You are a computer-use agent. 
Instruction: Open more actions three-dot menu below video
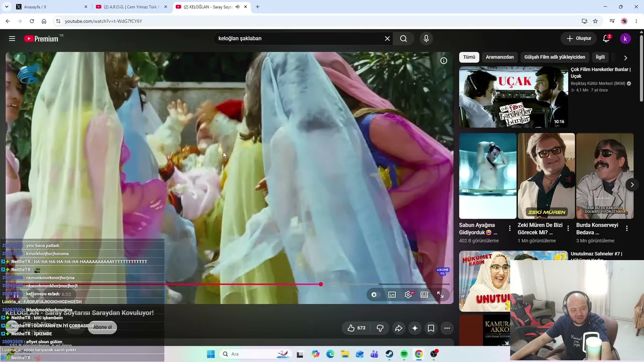pyautogui.click(x=447, y=328)
